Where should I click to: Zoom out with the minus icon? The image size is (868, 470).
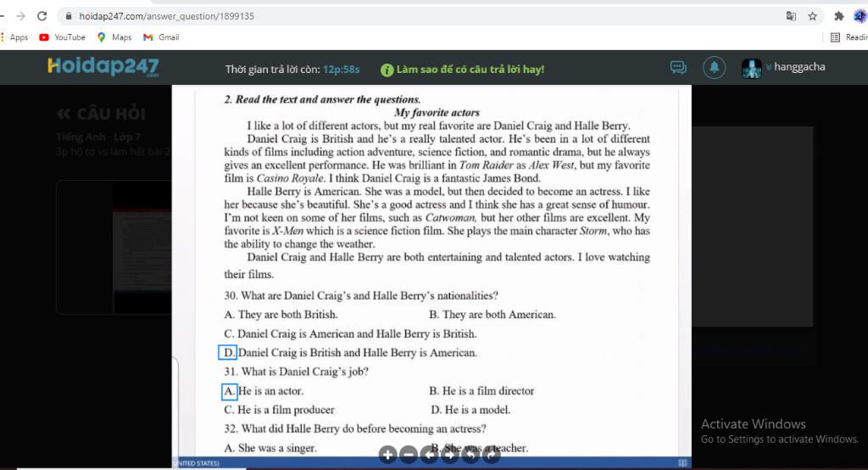tap(409, 455)
